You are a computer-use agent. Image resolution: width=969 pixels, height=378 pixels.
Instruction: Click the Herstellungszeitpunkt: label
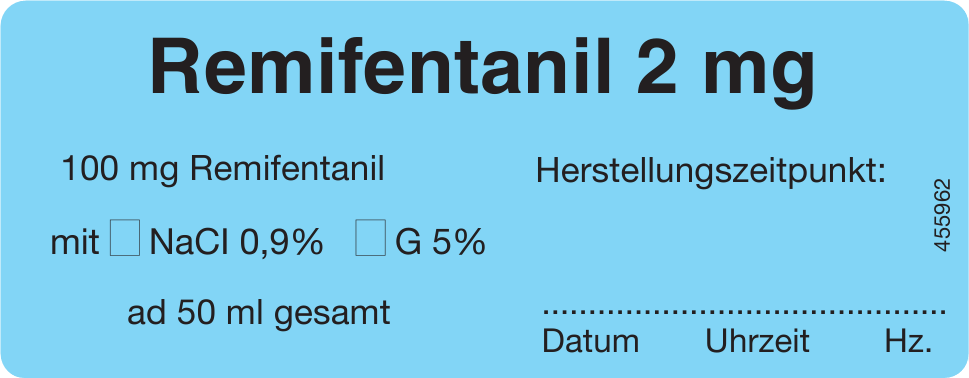coord(711,172)
